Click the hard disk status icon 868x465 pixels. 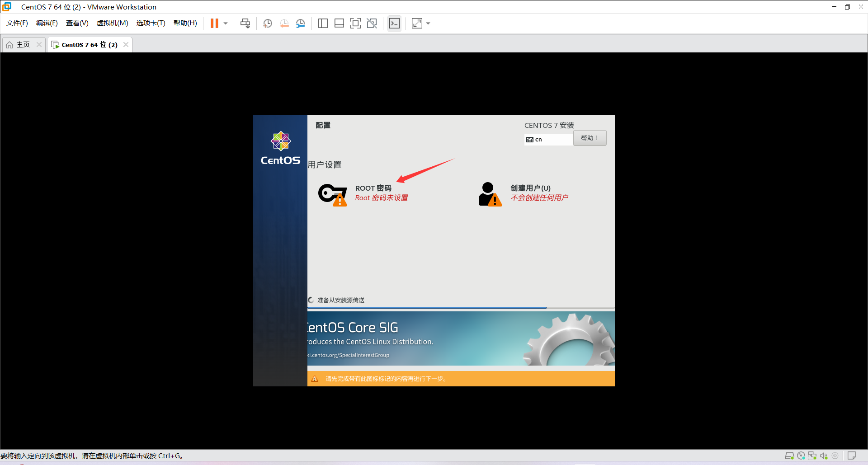(789, 456)
